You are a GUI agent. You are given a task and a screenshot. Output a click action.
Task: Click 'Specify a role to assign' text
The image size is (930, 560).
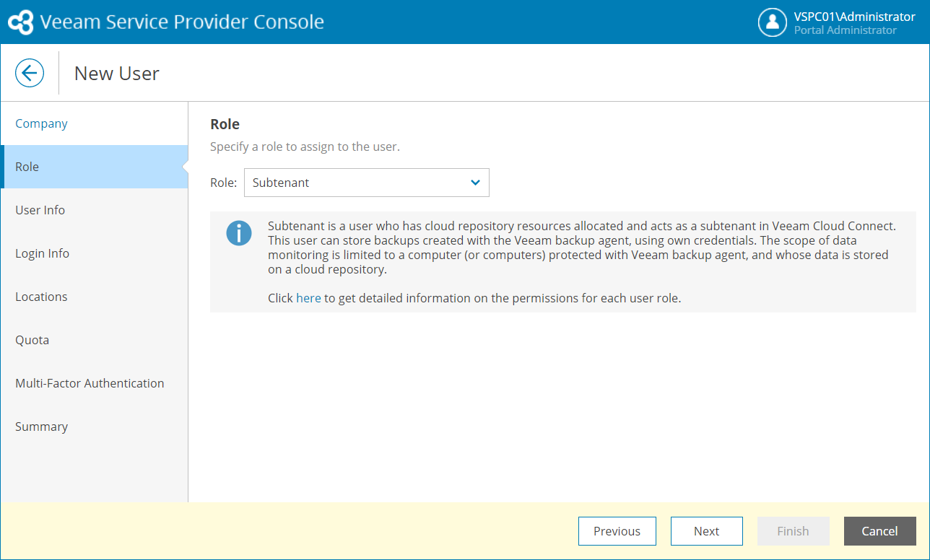pos(305,146)
